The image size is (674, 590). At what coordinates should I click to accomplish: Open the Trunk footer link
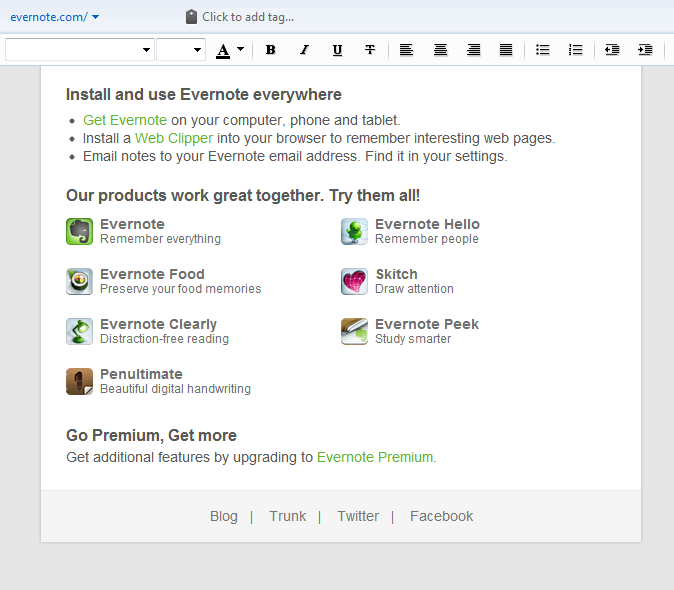coord(288,516)
